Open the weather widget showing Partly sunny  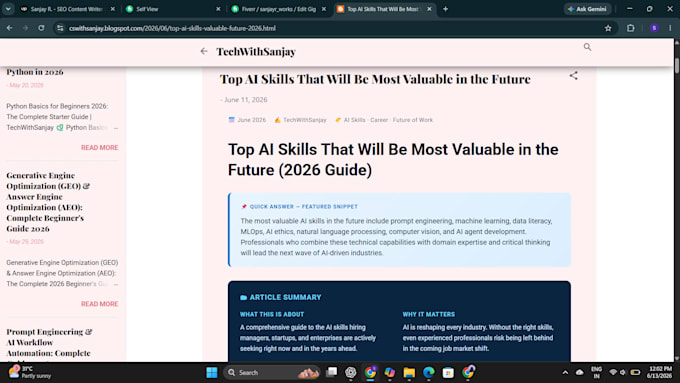click(x=30, y=372)
